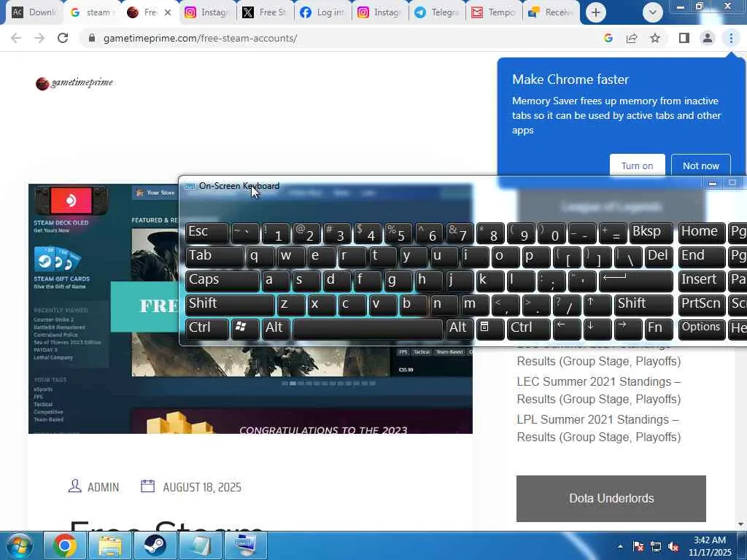Screen dimensions: 747x560
Task: Click the site lock icon
Action: [91, 38]
